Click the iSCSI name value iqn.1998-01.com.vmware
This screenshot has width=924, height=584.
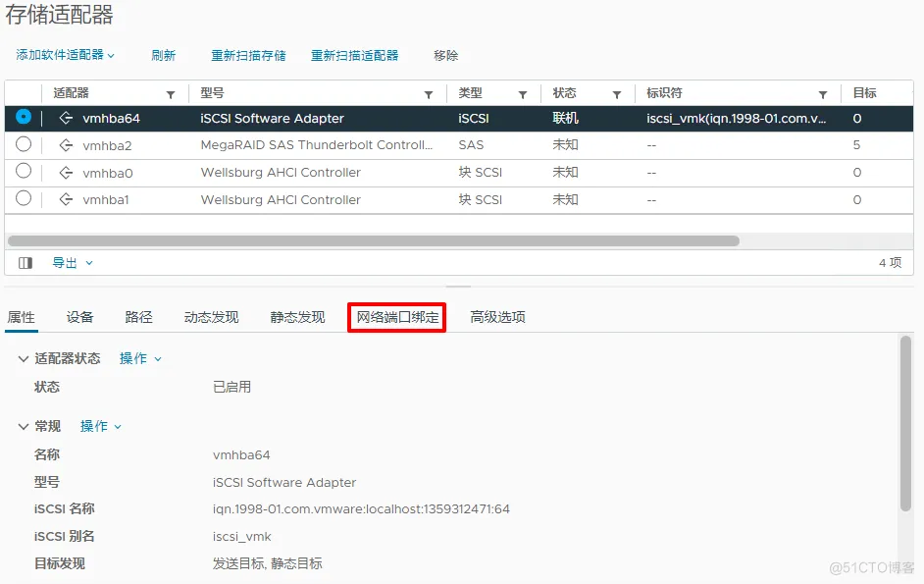361,509
